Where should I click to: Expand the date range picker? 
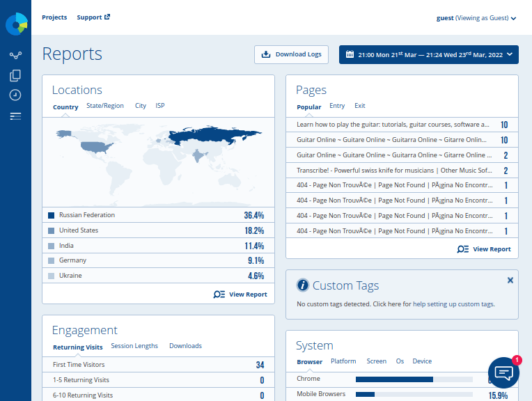tap(428, 54)
